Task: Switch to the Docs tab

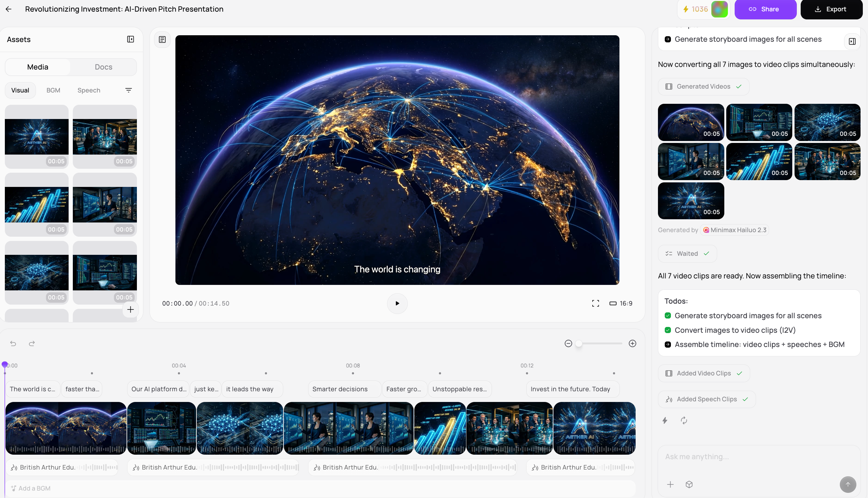Action: click(x=103, y=67)
